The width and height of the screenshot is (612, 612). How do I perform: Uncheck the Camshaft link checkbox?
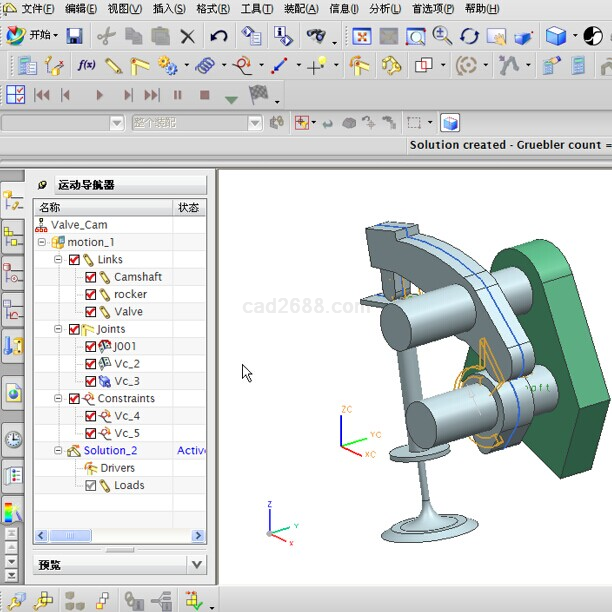[x=91, y=277]
